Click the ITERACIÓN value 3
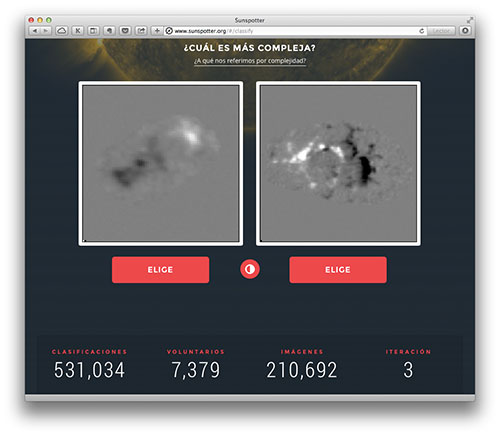The width and height of the screenshot is (500, 436). tap(408, 370)
